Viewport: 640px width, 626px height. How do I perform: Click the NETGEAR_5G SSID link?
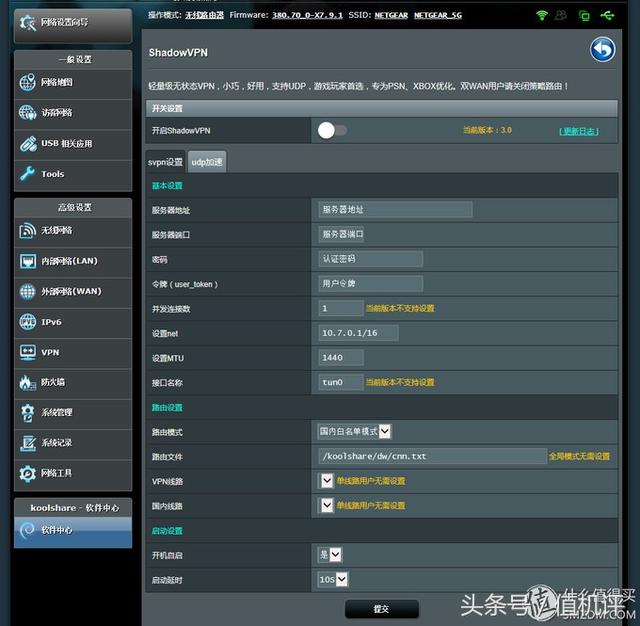point(438,16)
